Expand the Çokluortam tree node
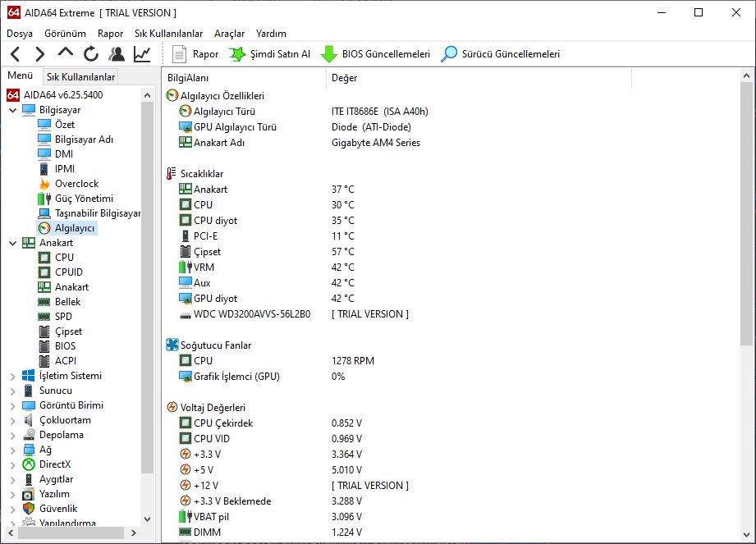This screenshot has width=756, height=544. 12,421
